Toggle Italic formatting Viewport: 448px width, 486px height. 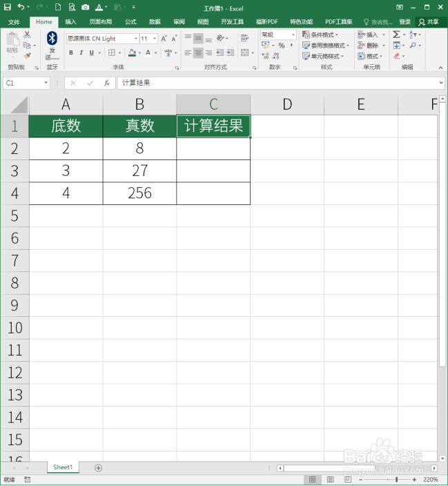[81, 52]
